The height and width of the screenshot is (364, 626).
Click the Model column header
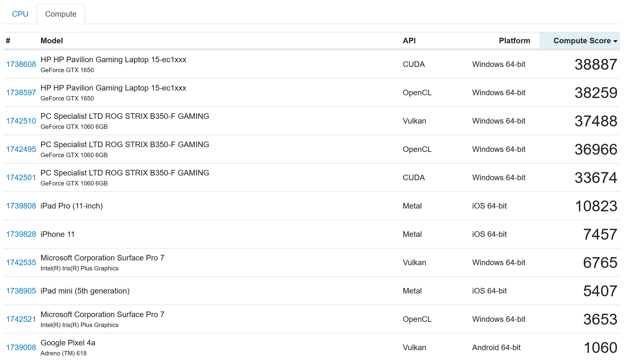pyautogui.click(x=52, y=41)
